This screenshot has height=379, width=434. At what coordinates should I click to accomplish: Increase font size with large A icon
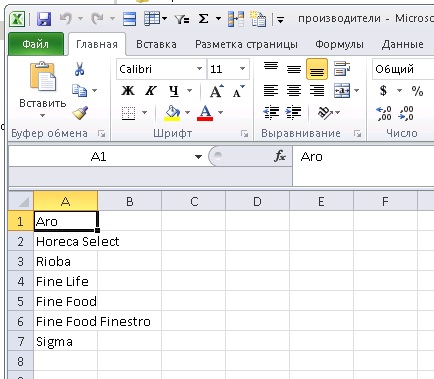tap(216, 91)
